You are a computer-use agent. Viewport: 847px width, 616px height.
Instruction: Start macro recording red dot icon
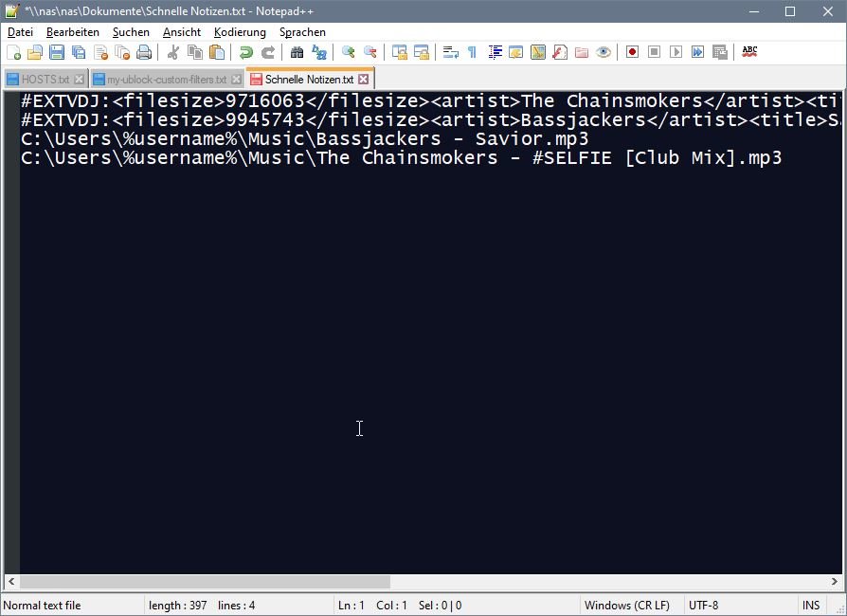click(633, 52)
